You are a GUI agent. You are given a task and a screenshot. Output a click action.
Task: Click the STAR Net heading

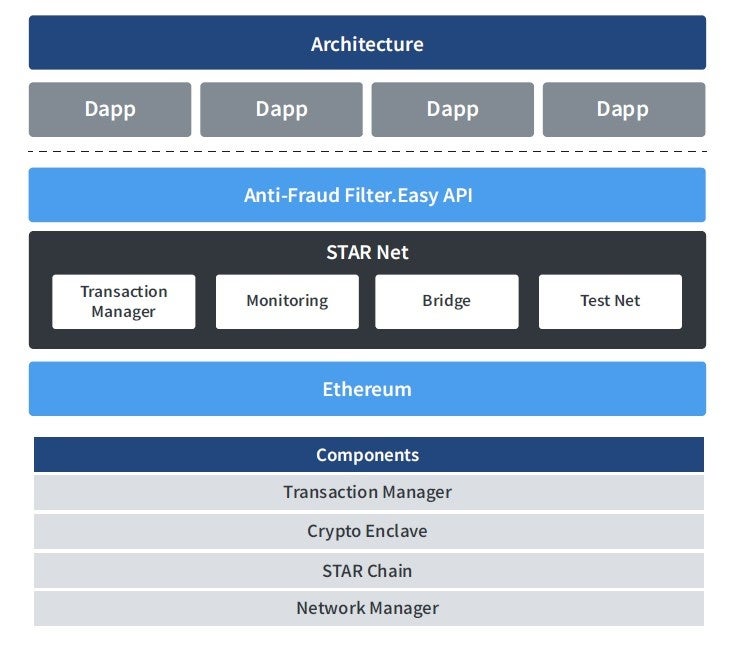367,252
